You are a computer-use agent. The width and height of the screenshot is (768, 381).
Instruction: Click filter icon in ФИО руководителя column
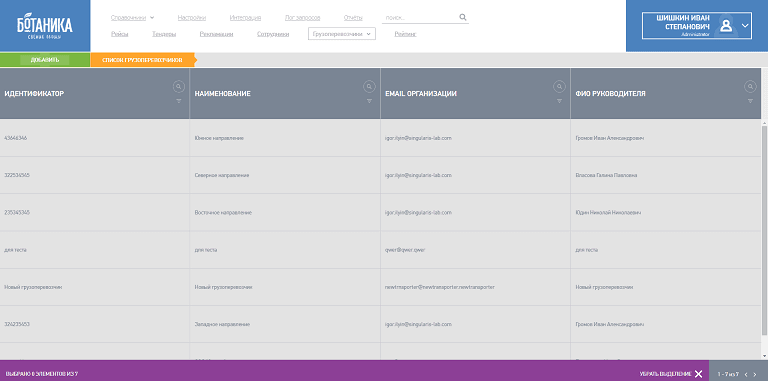tap(750, 101)
